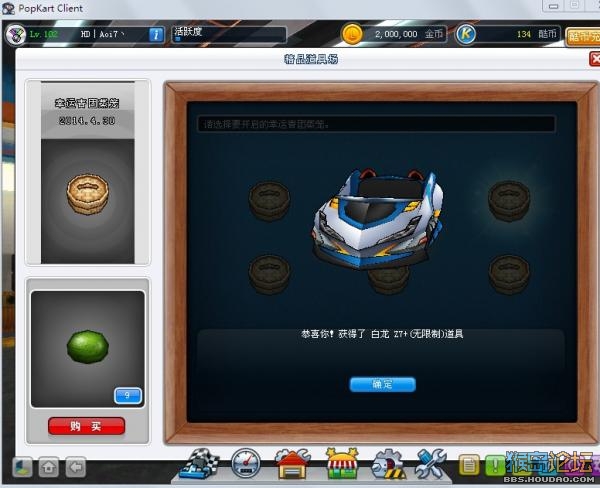Image resolution: width=600 pixels, height=488 pixels.
Task: Click the player avatar emblem icon
Action: click(x=15, y=34)
